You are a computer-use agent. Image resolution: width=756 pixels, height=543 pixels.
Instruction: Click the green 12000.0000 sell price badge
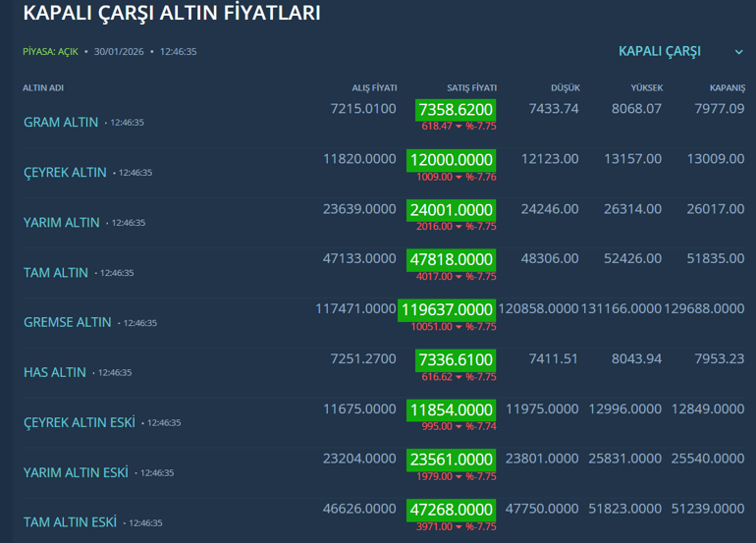pos(451,160)
